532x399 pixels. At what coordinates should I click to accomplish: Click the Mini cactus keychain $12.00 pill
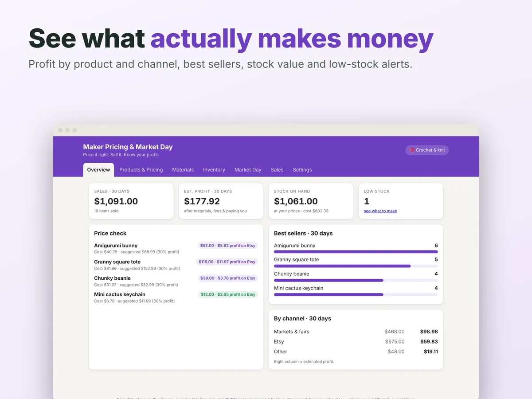[228, 294]
